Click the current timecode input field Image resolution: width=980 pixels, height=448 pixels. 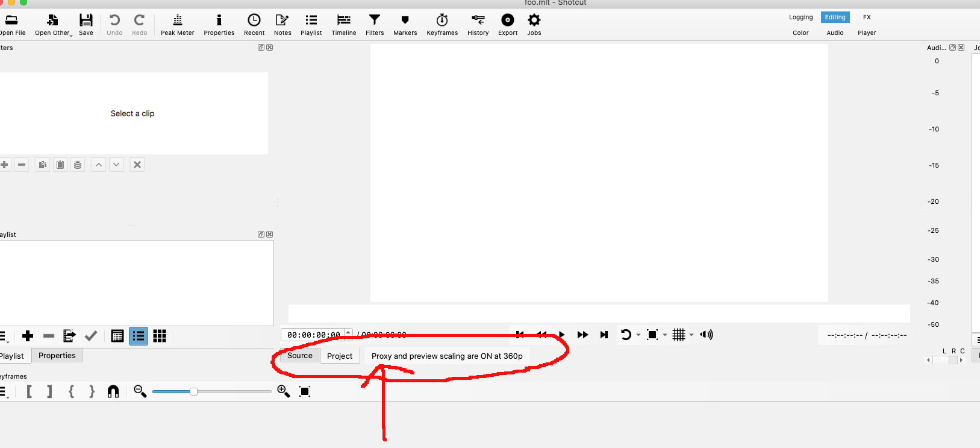pyautogui.click(x=313, y=335)
